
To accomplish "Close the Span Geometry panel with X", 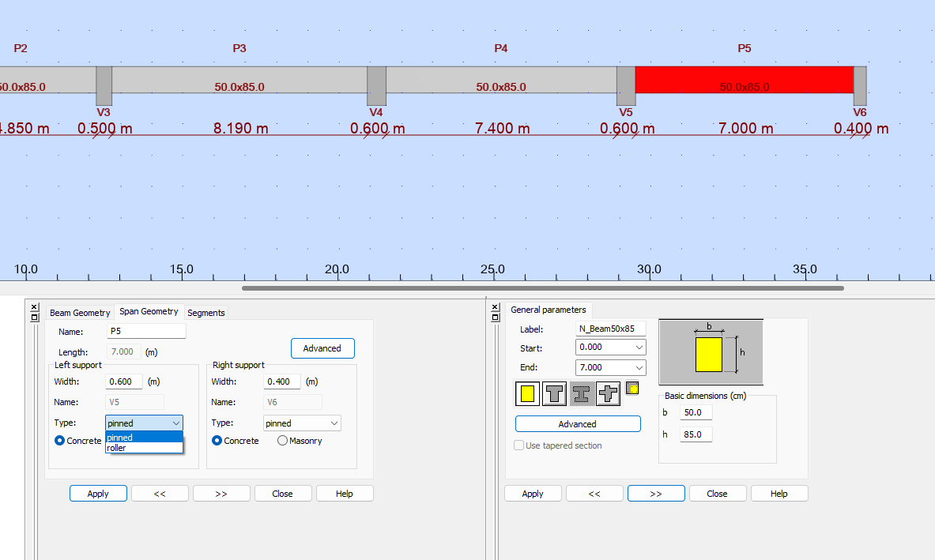I will click(x=35, y=306).
